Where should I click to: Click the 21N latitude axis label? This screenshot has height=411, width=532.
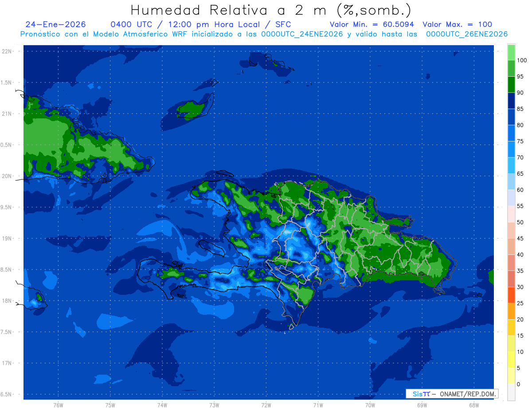coord(7,114)
